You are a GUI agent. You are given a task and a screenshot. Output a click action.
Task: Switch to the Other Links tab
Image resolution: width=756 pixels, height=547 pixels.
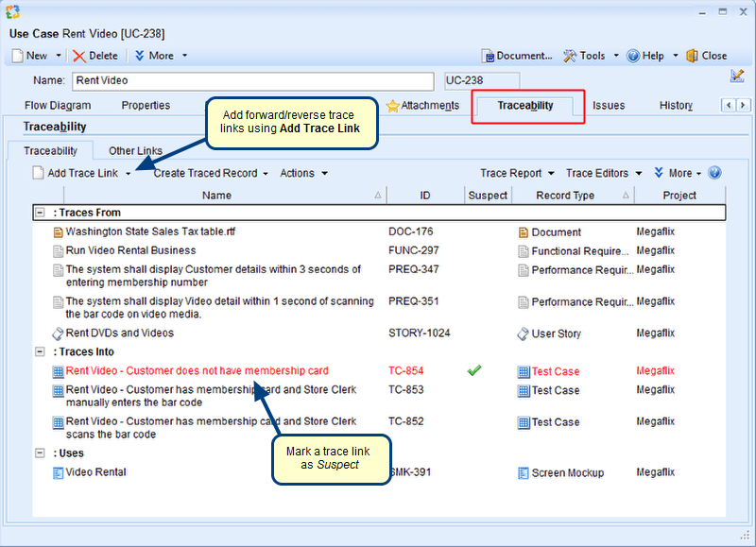coord(135,150)
